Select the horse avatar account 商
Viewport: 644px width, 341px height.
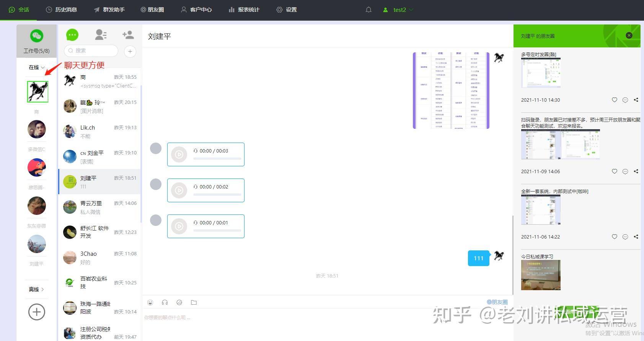37,92
